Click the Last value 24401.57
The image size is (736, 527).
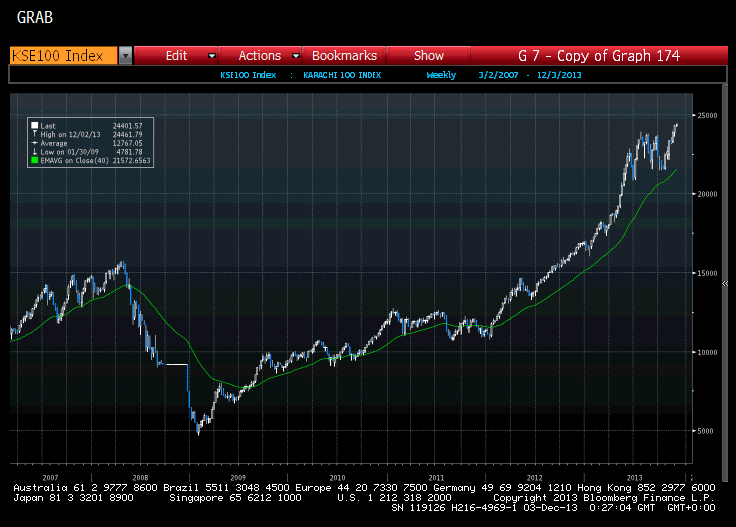(127, 126)
